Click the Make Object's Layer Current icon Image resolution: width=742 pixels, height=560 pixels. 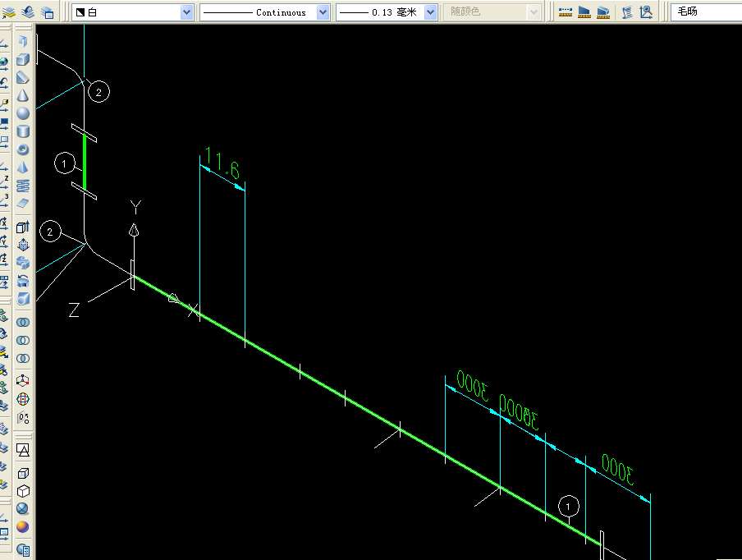[8, 11]
